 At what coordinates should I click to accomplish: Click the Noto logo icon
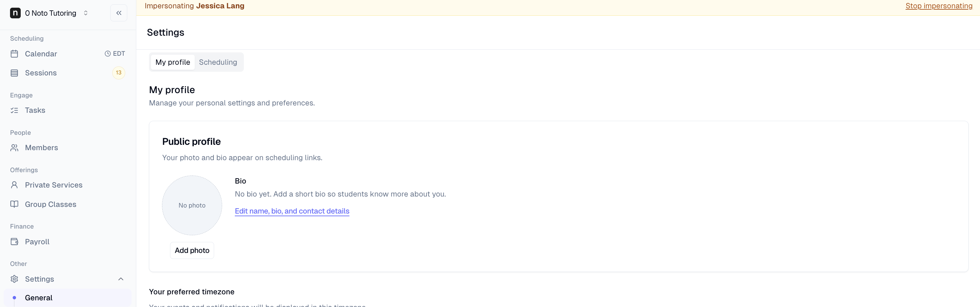click(x=15, y=13)
